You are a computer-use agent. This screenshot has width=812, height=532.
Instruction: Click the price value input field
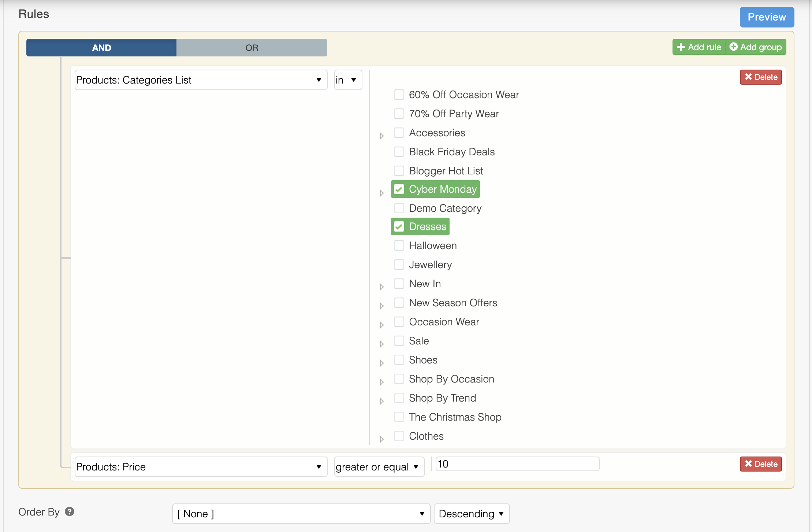517,464
